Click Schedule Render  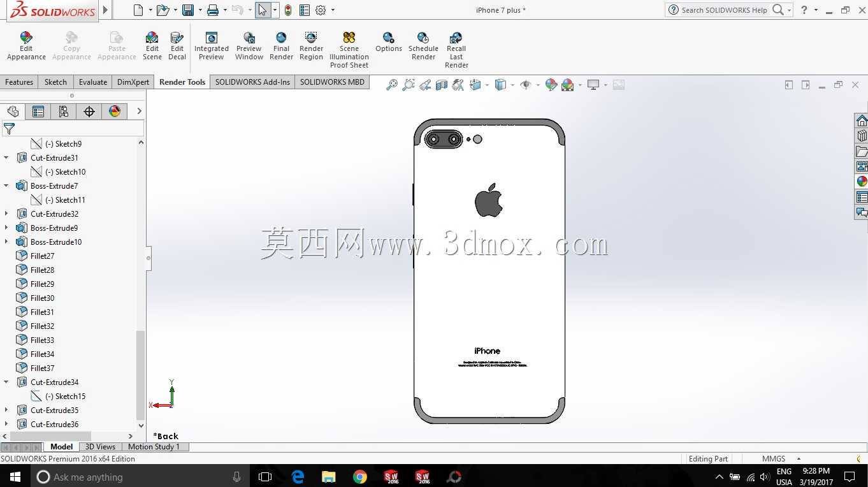coord(423,46)
